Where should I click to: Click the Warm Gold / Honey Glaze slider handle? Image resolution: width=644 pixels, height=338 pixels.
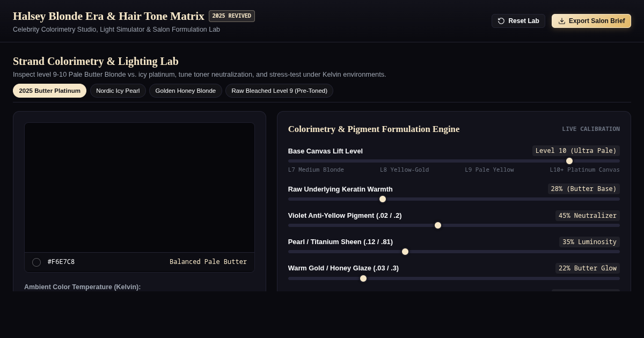pyautogui.click(x=363, y=278)
